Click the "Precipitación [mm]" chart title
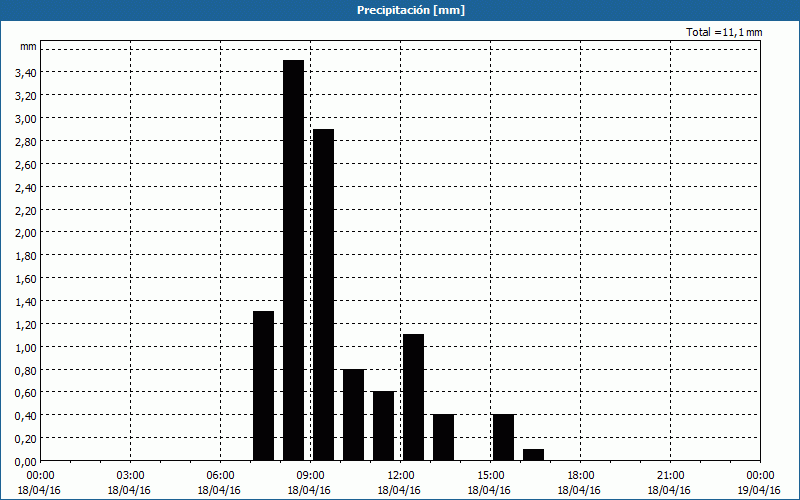 pos(411,10)
